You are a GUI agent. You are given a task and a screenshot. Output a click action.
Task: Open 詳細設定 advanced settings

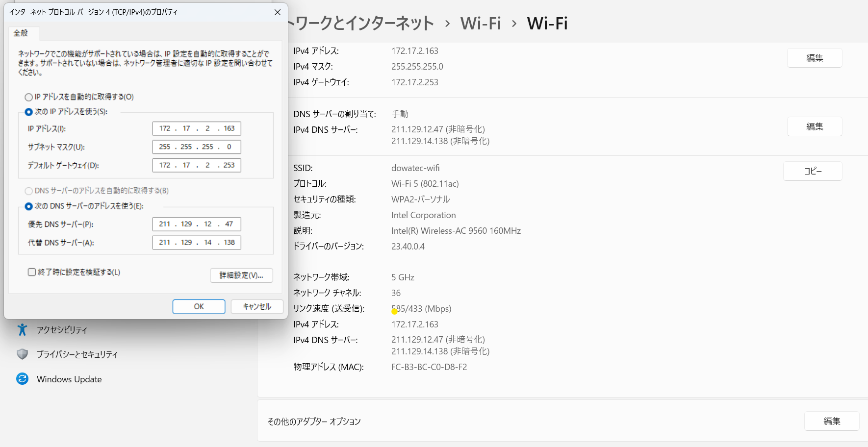(x=241, y=275)
